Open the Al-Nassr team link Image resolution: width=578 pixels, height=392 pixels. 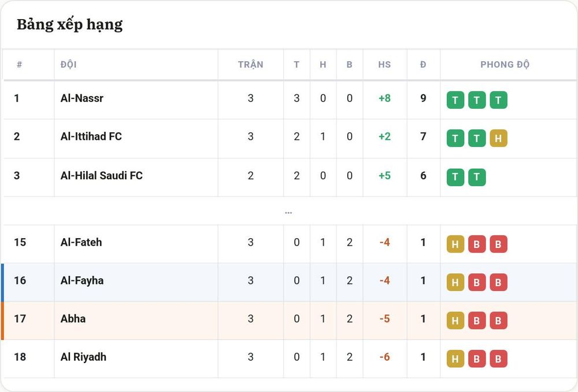(82, 98)
